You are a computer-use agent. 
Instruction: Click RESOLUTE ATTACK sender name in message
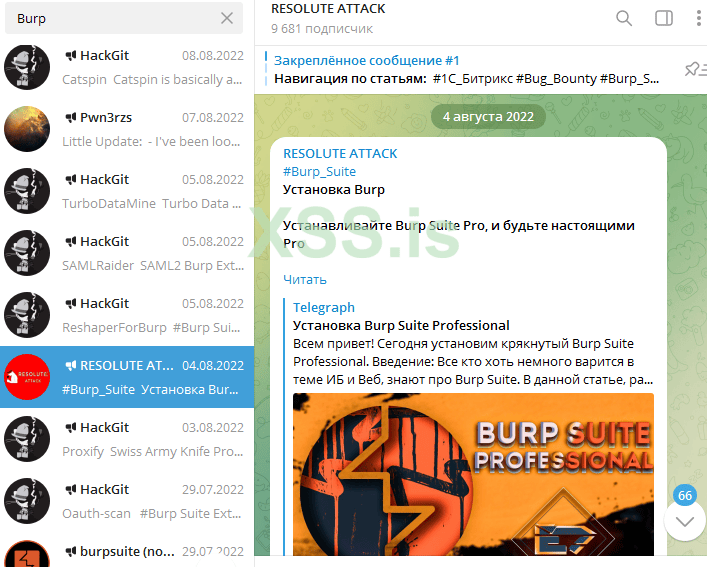coord(340,154)
